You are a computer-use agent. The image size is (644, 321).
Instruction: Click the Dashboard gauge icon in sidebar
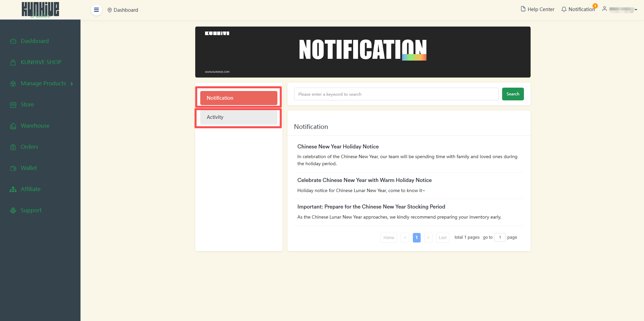(x=13, y=41)
